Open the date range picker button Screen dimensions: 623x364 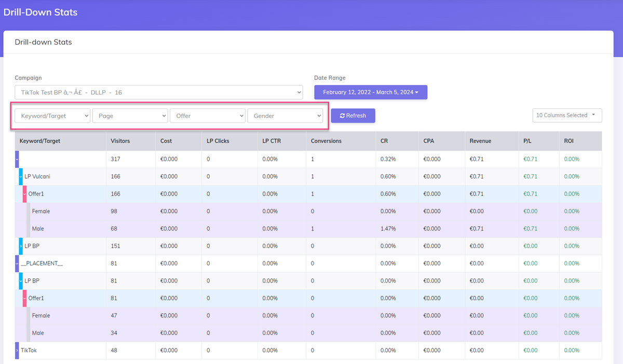coord(370,92)
